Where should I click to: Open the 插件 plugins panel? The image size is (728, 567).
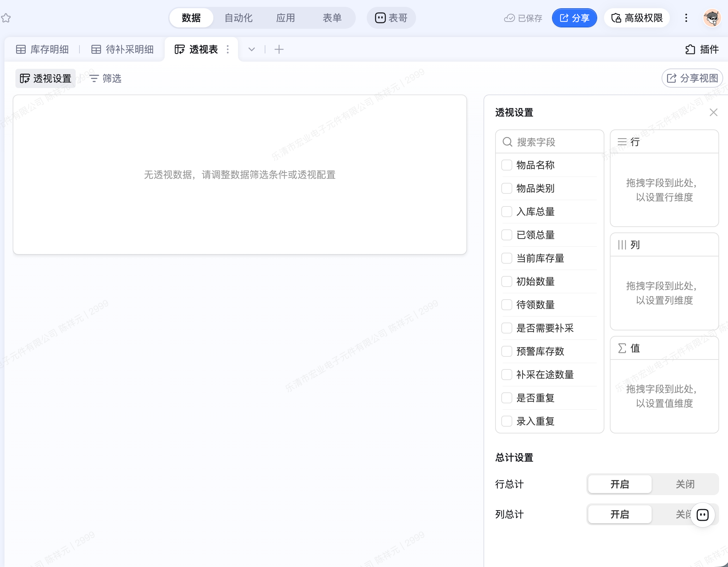[x=702, y=49]
